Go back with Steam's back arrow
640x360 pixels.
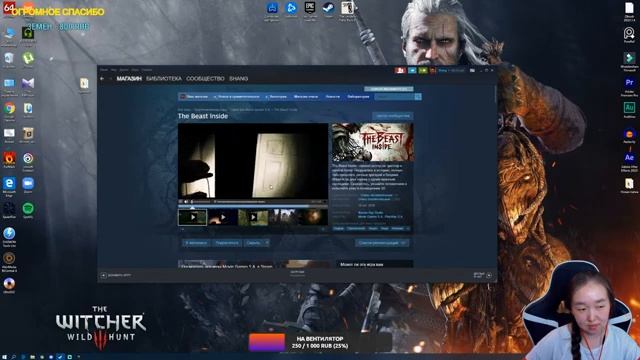pos(102,78)
